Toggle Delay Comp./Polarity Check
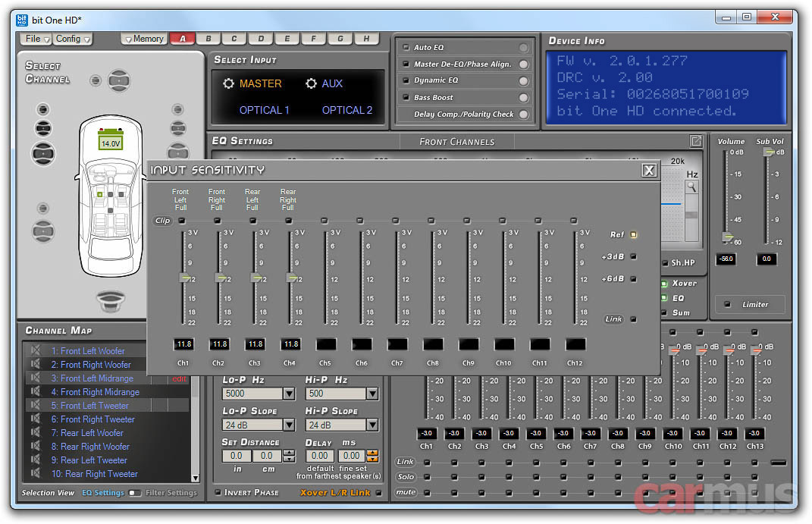812x524 pixels. (524, 115)
